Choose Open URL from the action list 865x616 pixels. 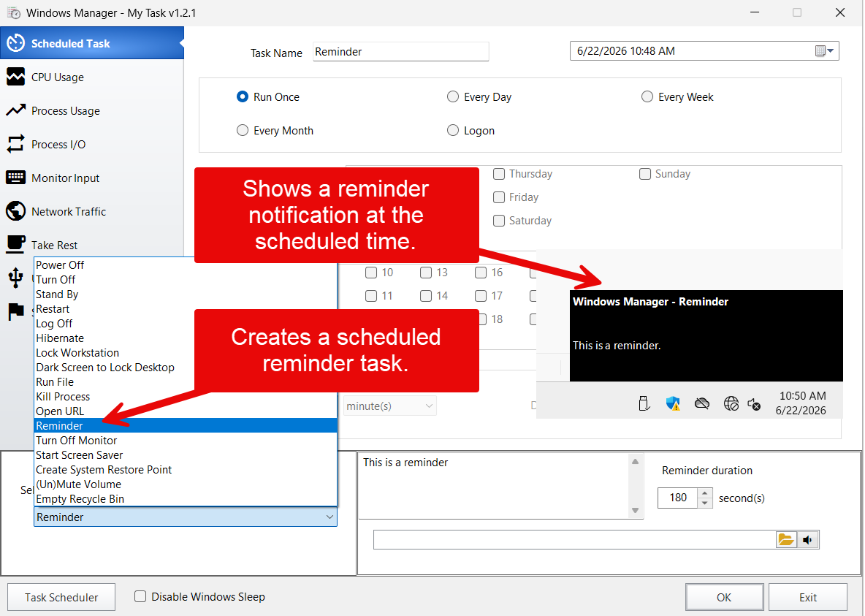point(186,411)
